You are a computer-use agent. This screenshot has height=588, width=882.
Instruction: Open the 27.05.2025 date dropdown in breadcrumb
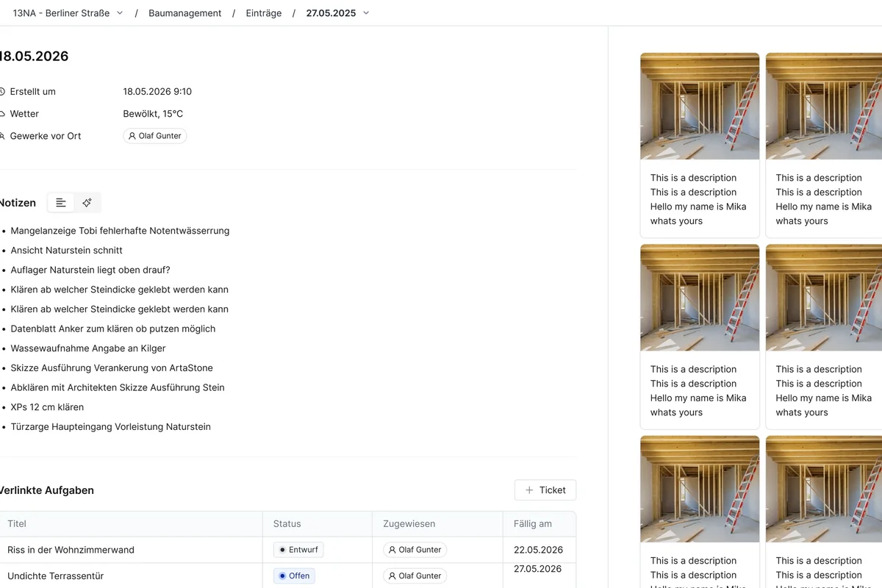338,13
